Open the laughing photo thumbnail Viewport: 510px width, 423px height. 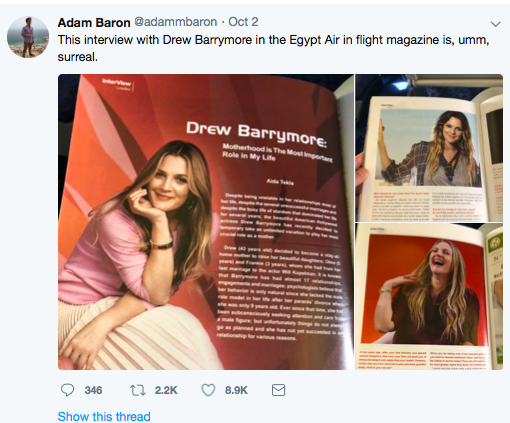[429, 297]
